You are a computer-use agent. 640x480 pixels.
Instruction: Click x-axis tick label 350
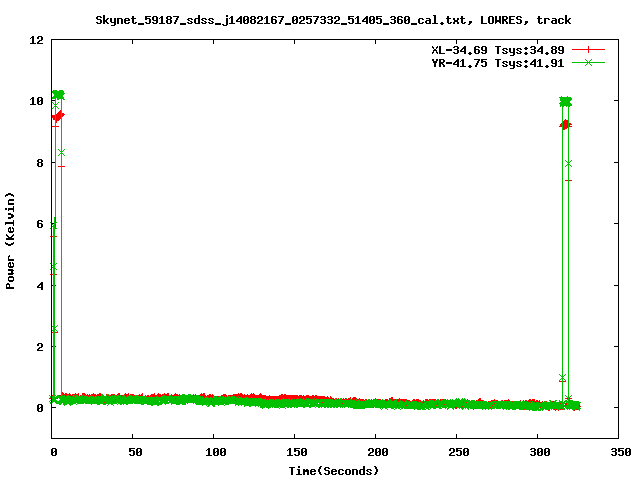pyautogui.click(x=620, y=452)
